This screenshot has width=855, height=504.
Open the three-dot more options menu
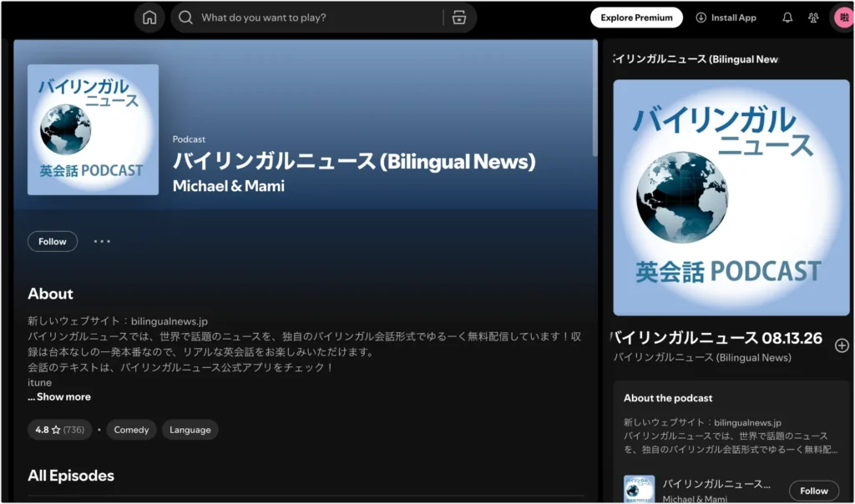[102, 241]
